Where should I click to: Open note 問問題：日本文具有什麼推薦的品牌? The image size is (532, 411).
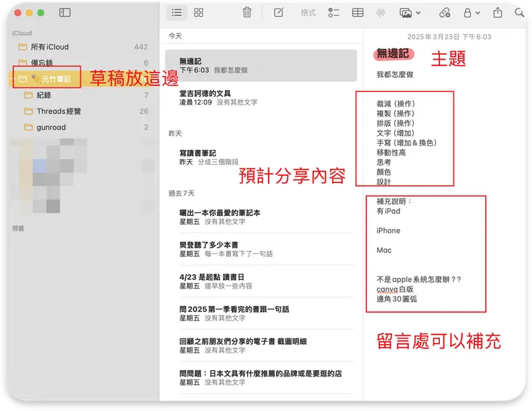[x=261, y=378]
